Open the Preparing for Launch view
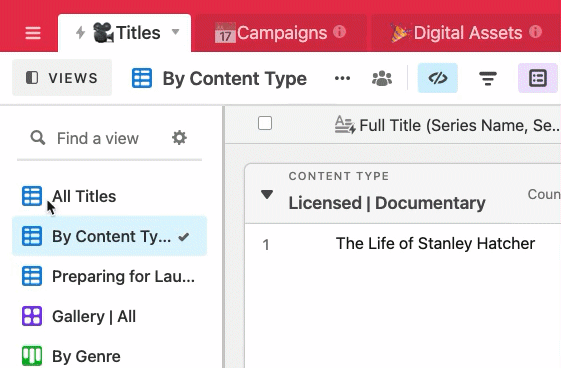 pyautogui.click(x=109, y=276)
